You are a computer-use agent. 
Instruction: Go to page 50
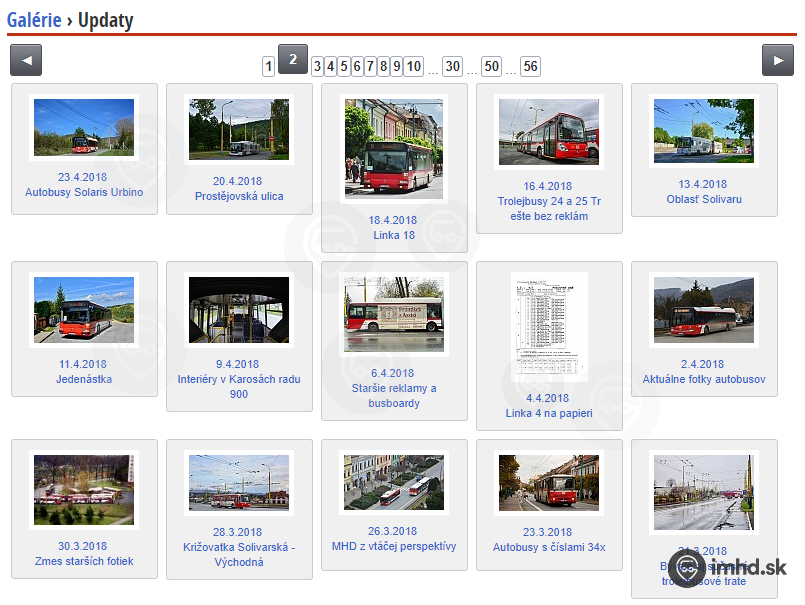point(491,67)
